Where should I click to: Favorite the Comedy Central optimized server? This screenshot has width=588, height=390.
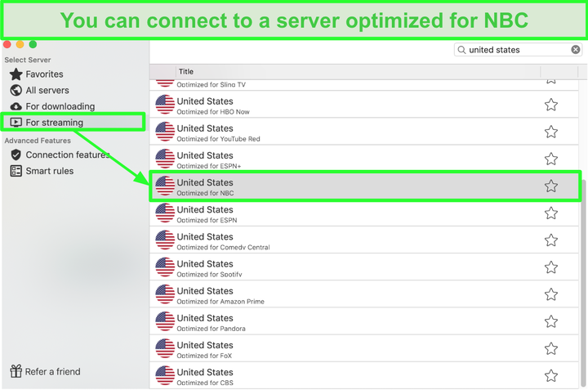tap(551, 240)
